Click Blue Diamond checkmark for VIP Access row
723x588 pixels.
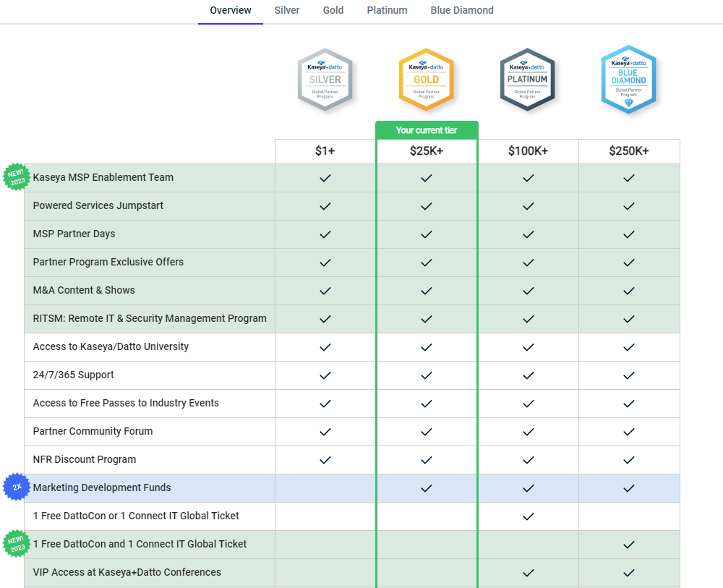[629, 573]
